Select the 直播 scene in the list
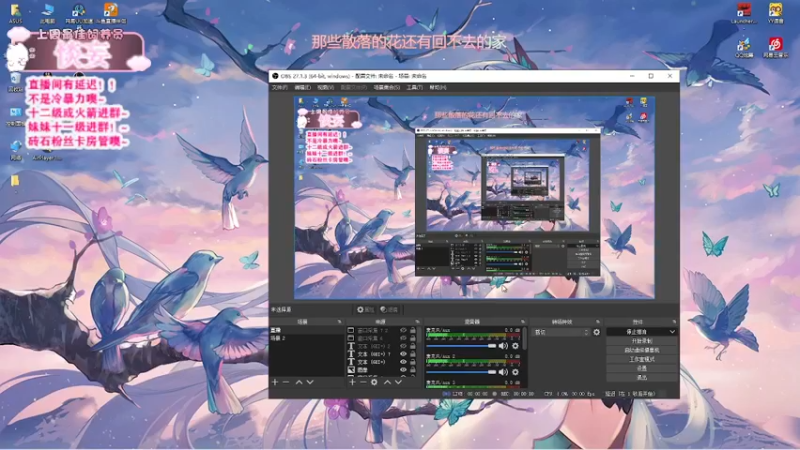The height and width of the screenshot is (450, 800). tap(307, 331)
